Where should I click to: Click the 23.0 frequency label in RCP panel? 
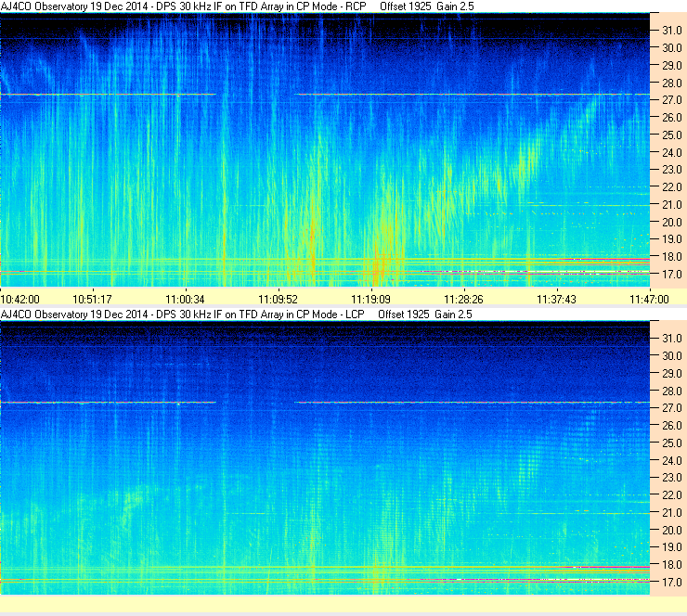[671, 170]
